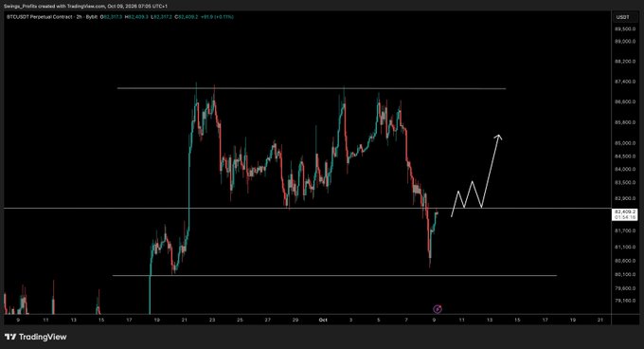Viewport: 644px width, 349px height.
Task: Click the 25 date label on time axis
Action: click(240, 320)
